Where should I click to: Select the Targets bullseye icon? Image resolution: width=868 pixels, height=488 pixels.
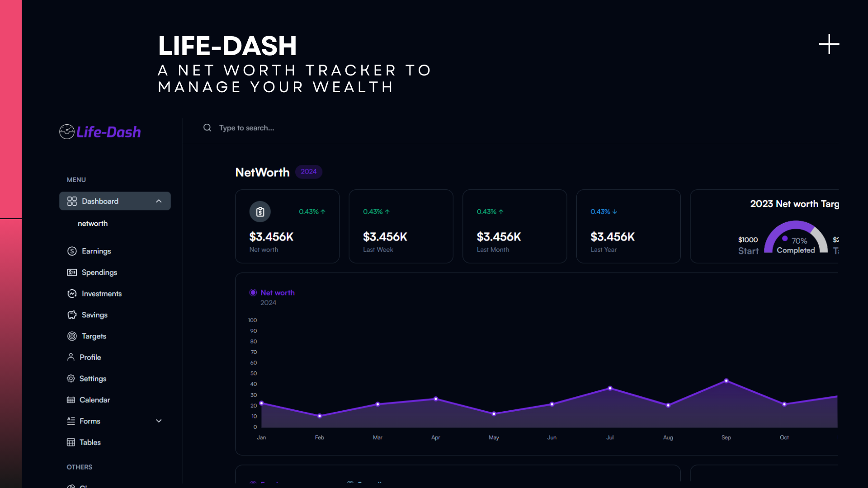tap(72, 336)
